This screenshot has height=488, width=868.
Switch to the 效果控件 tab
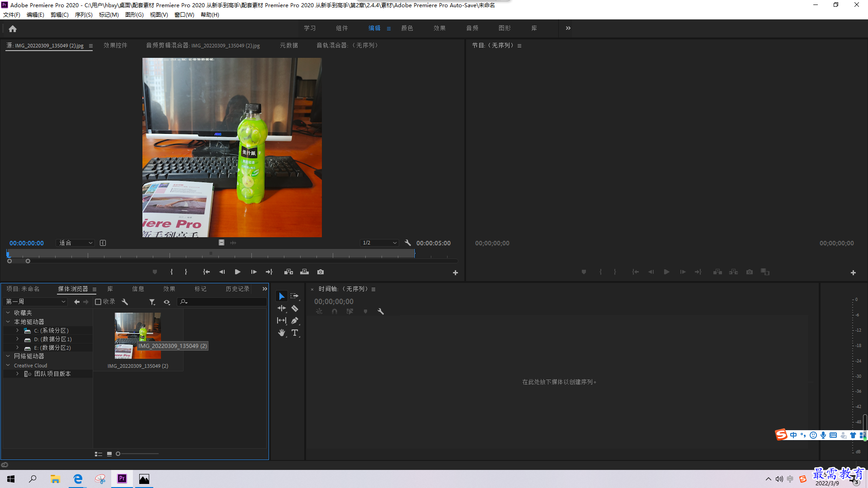pyautogui.click(x=115, y=45)
